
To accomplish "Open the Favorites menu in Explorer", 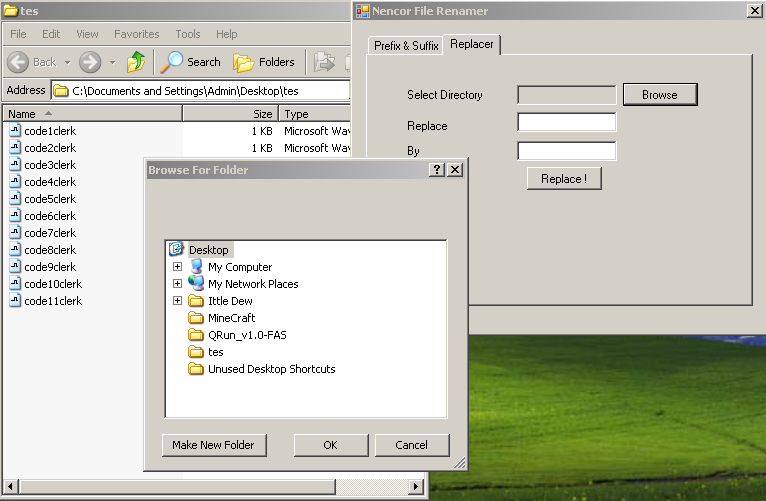I will tap(136, 34).
